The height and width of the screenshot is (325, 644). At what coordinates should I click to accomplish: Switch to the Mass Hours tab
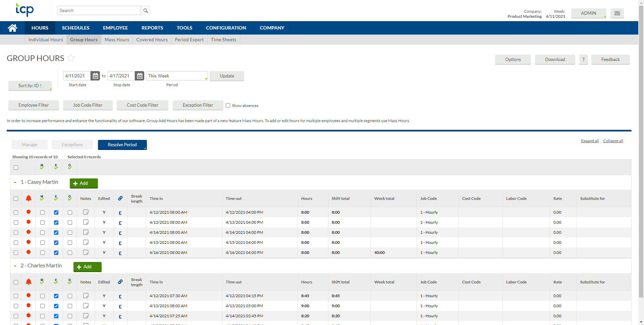click(117, 40)
